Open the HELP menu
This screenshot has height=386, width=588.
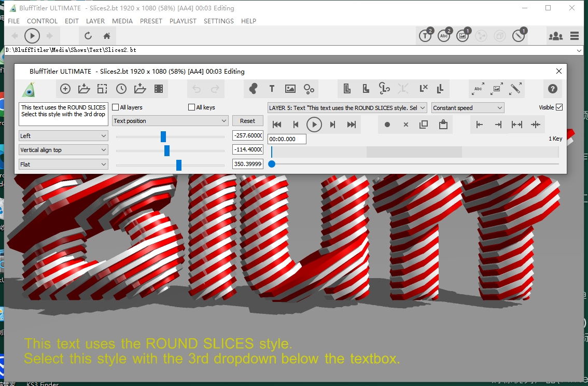248,21
